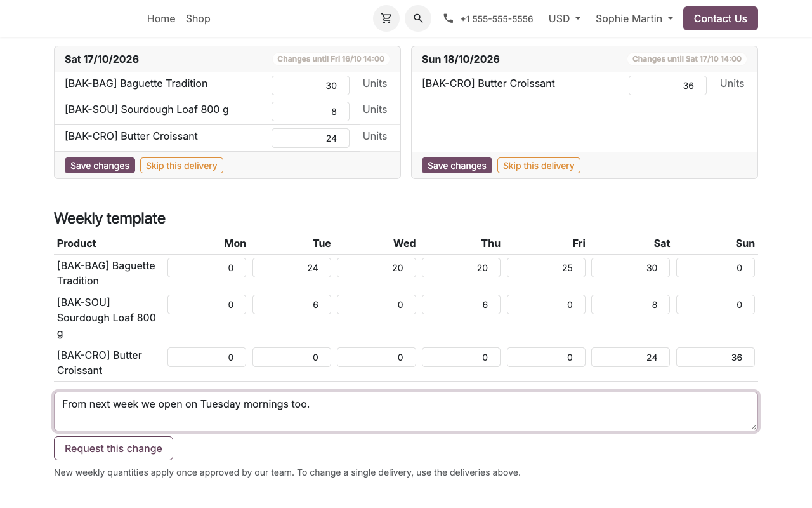Edit Saturday delivery Baguette Tradition quantity field
Image resolution: width=812 pixels, height=508 pixels.
pos(310,85)
